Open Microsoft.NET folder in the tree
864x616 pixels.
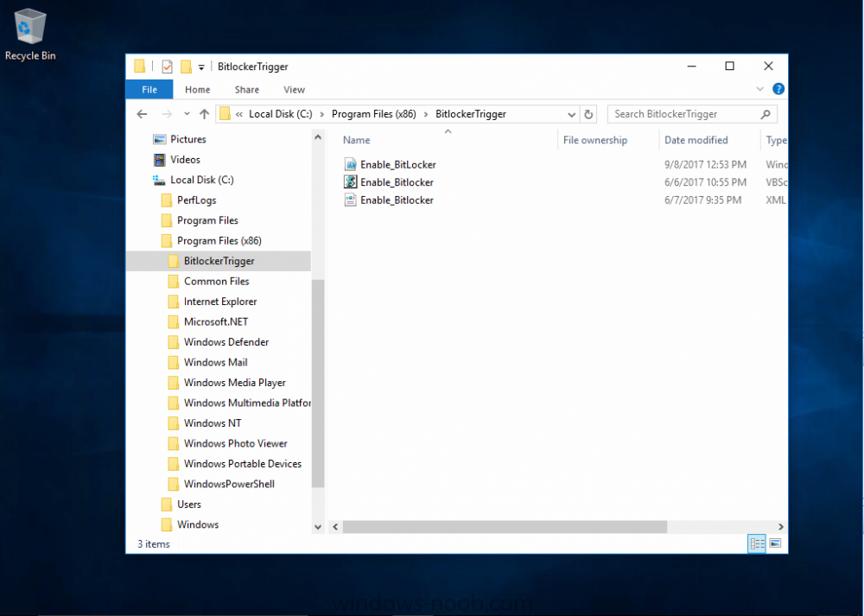215,321
